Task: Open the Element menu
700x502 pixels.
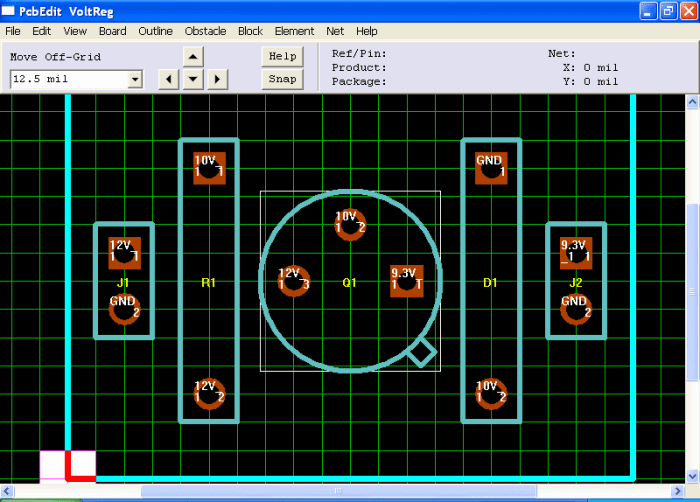Action: [294, 31]
